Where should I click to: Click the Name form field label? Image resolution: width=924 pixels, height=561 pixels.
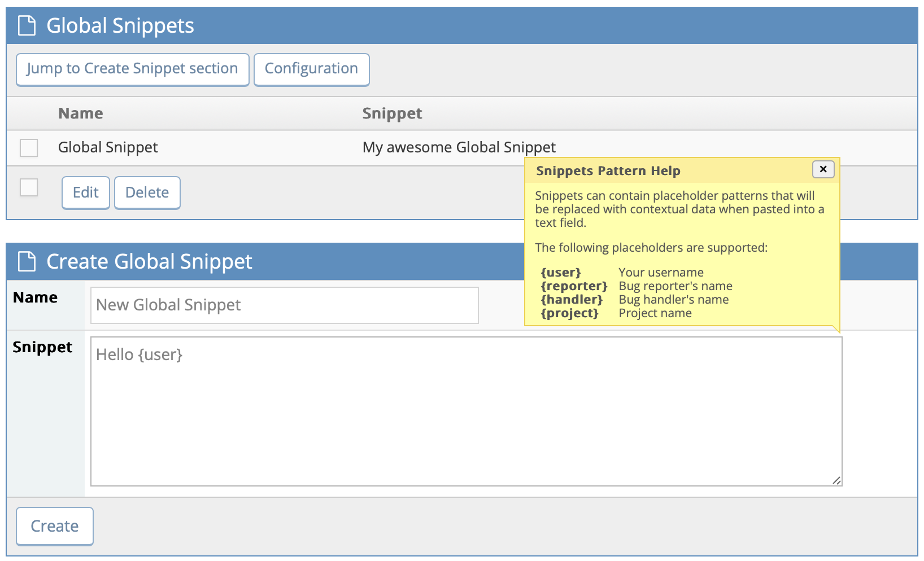click(x=35, y=297)
